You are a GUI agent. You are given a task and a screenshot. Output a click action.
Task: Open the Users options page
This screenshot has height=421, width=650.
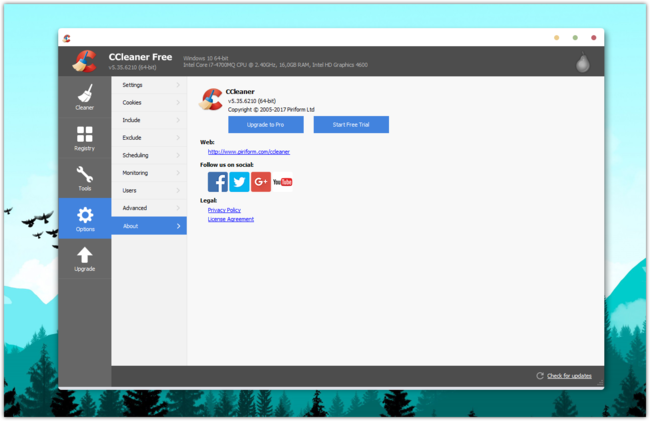149,191
